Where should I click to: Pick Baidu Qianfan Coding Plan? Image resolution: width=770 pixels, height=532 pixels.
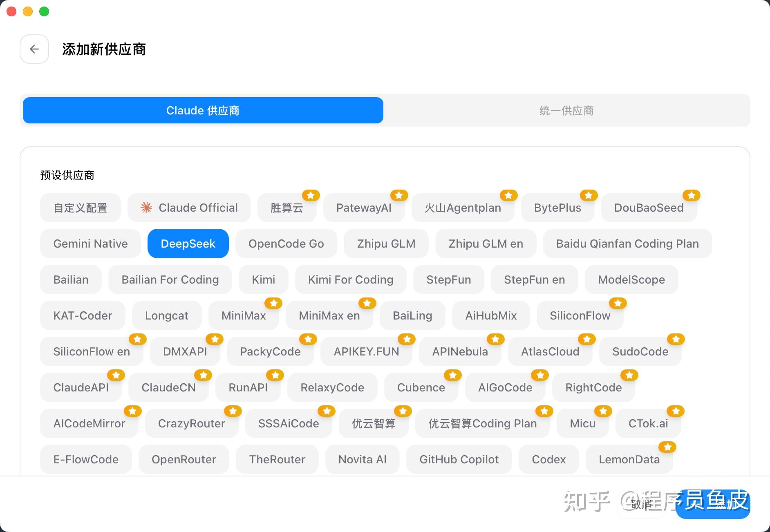[627, 244]
